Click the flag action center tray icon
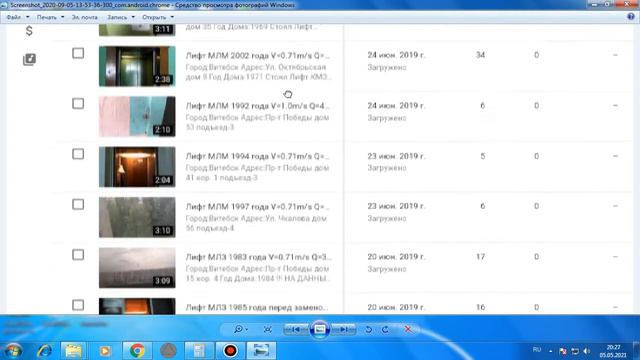Screen dimensions: 640x360 (563, 351)
